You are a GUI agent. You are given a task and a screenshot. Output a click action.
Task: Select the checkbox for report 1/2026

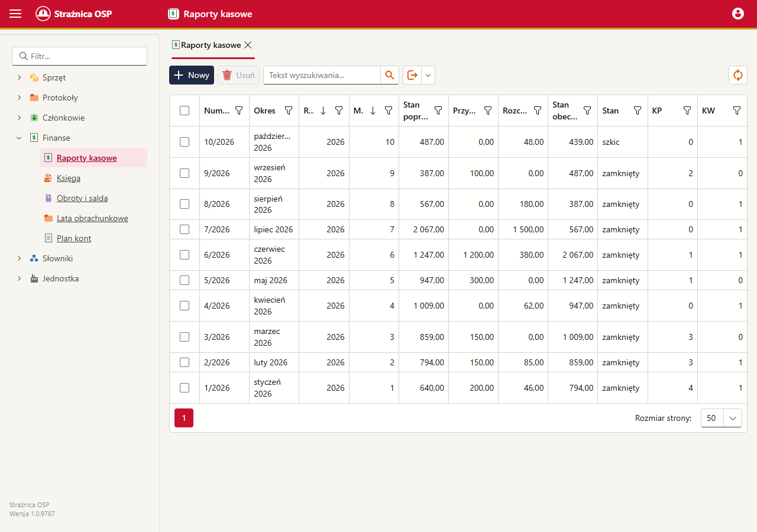185,388
